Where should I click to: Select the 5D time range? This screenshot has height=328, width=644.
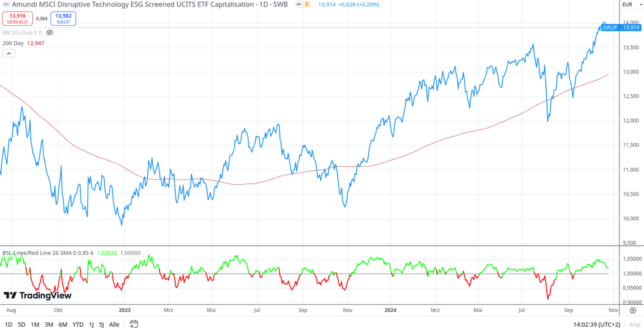tap(22, 324)
